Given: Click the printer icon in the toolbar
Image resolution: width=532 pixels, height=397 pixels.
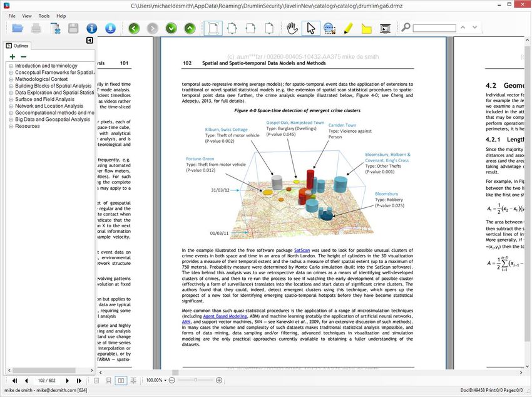Looking at the screenshot, I should pos(36,28).
